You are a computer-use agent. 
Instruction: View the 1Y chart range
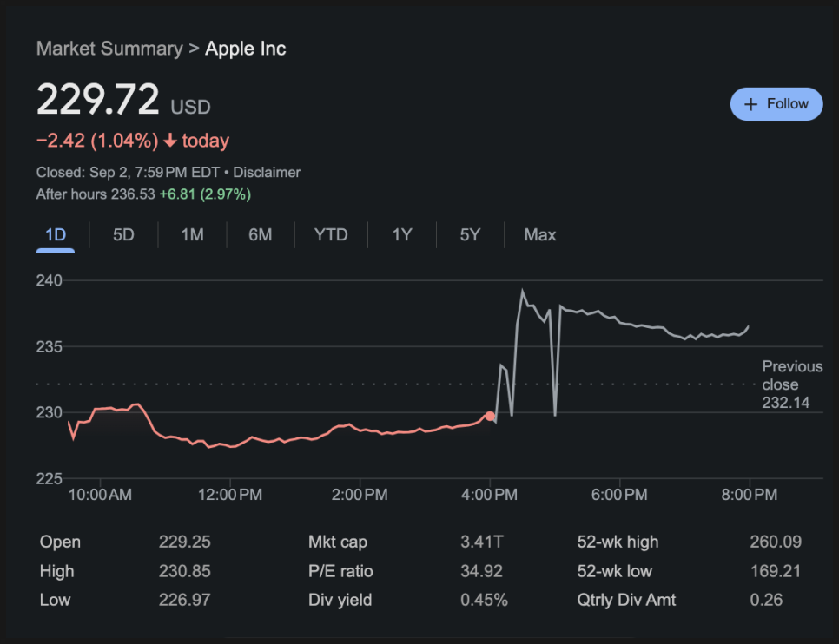(x=402, y=235)
